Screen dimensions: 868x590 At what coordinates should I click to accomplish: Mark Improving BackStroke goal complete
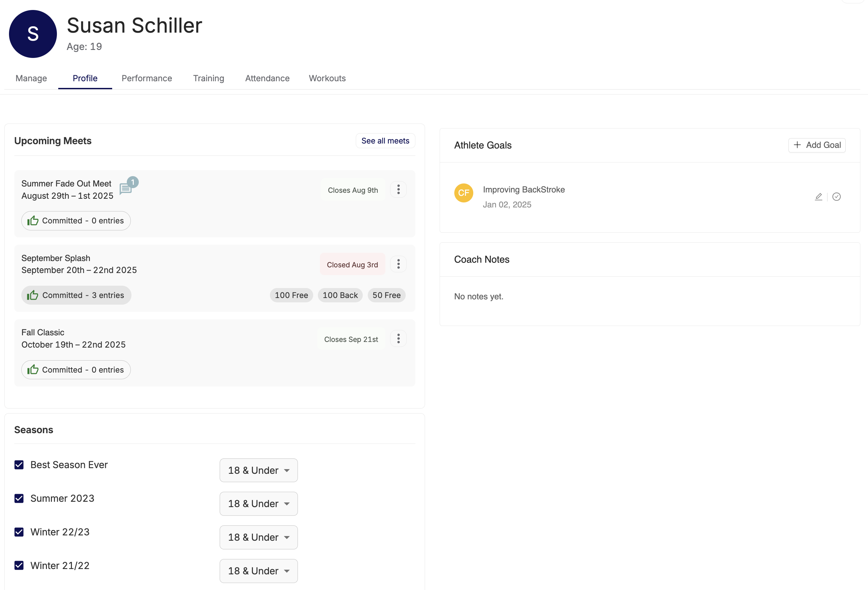point(836,196)
